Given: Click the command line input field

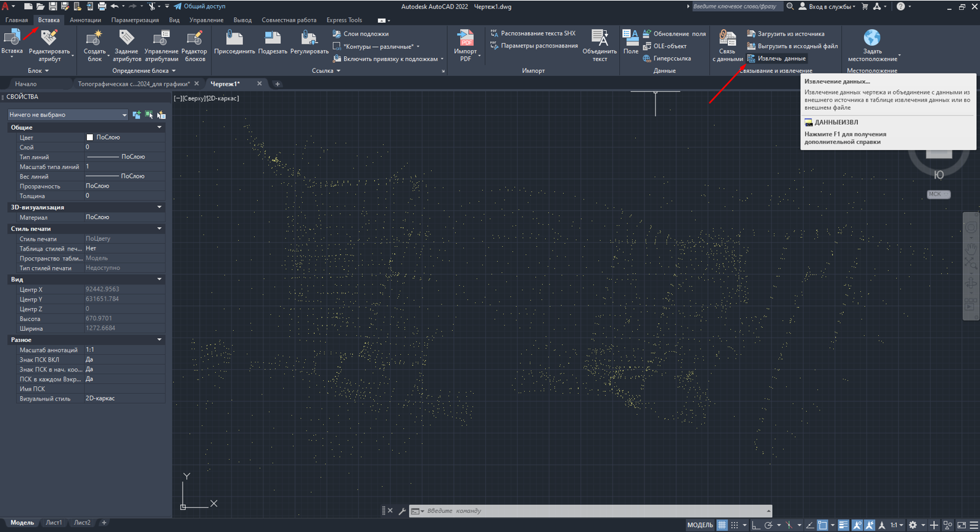Looking at the screenshot, I should coord(592,511).
